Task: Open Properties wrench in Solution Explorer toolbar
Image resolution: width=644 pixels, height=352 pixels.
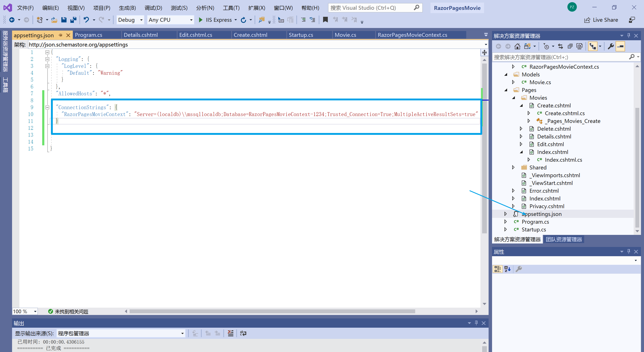Action: 611,46
